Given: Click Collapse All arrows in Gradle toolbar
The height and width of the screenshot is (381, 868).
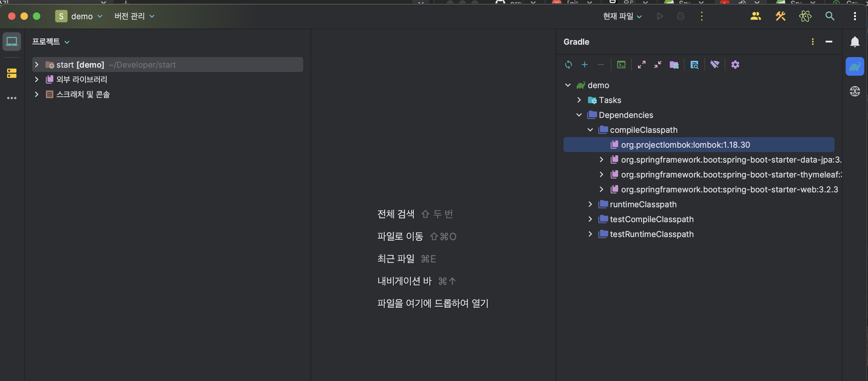Looking at the screenshot, I should [x=658, y=65].
